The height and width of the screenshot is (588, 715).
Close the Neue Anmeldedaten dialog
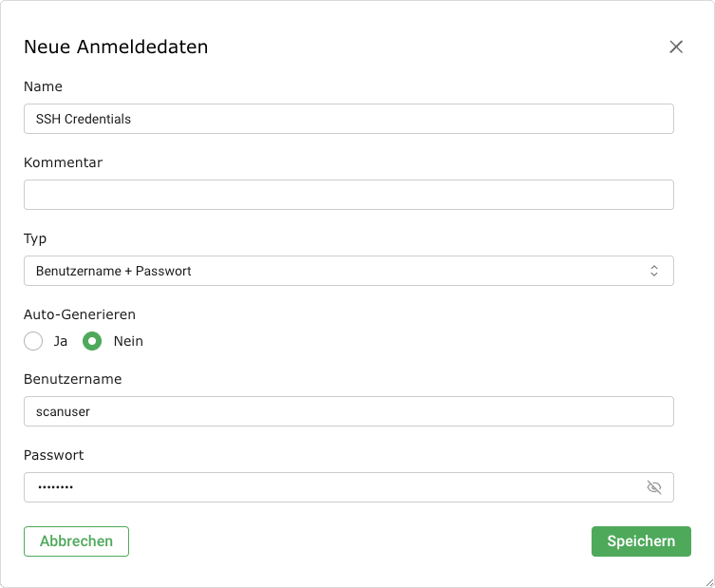(x=676, y=47)
